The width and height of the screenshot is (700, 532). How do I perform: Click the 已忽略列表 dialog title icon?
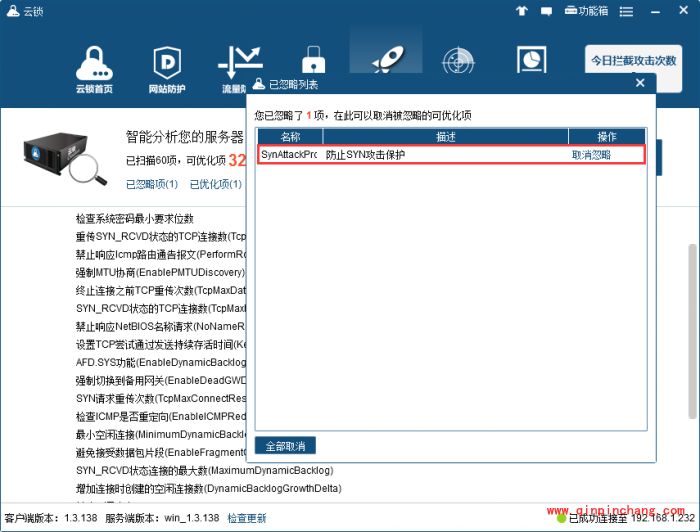click(x=259, y=83)
